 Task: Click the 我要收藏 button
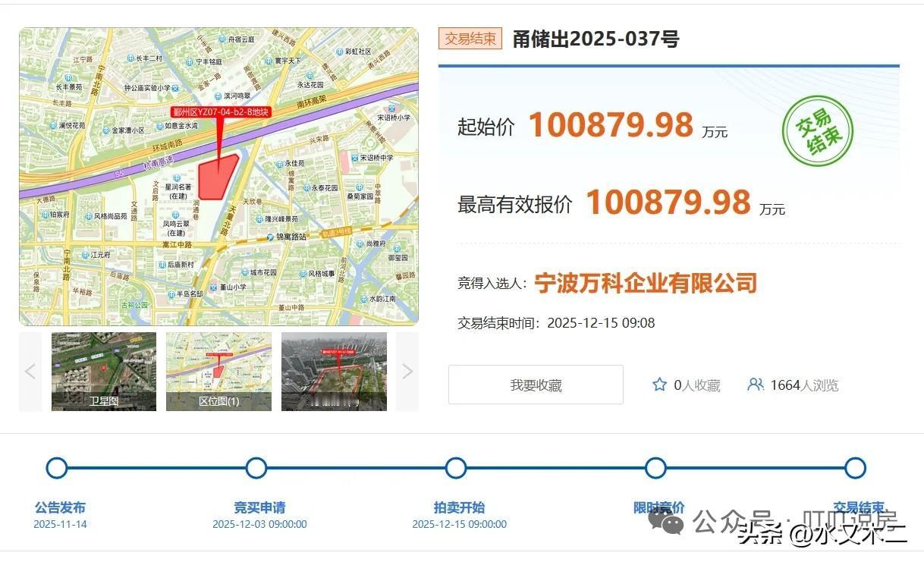pyautogui.click(x=535, y=385)
